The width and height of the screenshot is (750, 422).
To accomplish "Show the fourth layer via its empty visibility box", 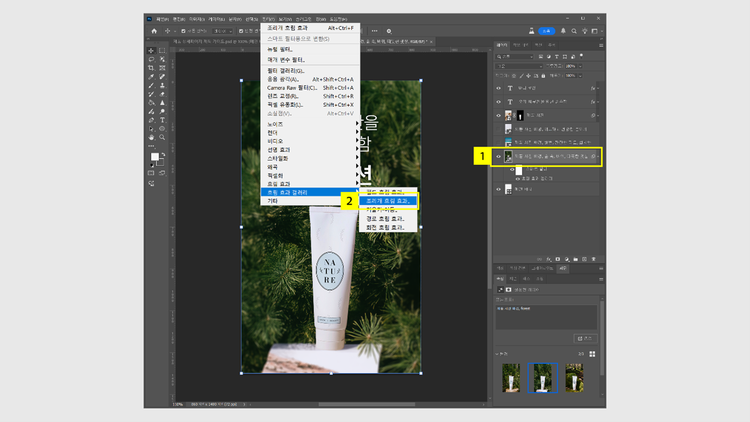I will tap(498, 129).
